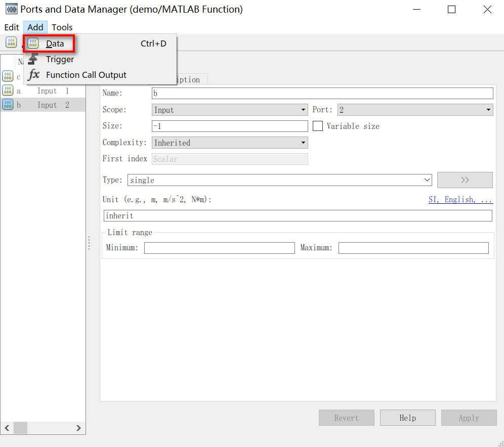Screen dimensions: 504x447
Task: Click the Apply button
Action: point(469,418)
